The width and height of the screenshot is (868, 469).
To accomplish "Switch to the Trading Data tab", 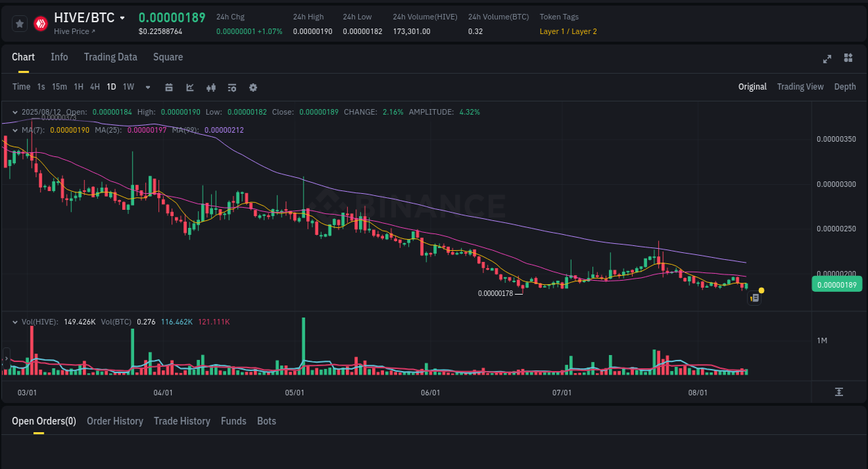I will tap(110, 57).
